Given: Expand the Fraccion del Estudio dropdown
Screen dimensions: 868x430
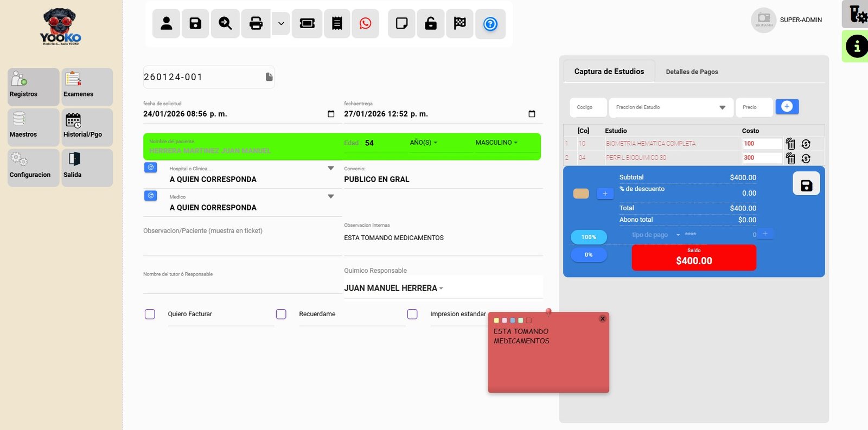Looking at the screenshot, I should [722, 107].
